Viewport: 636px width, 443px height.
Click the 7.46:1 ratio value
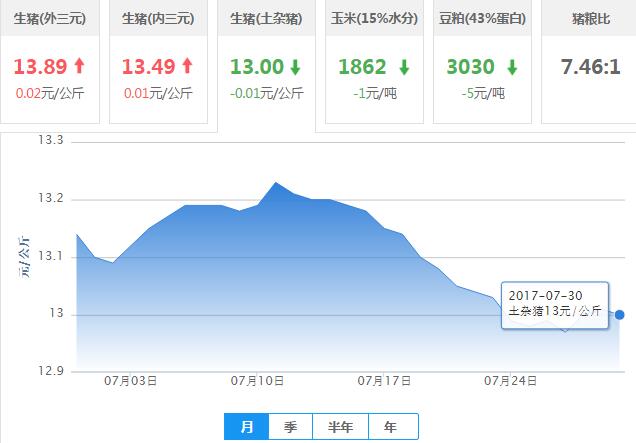(588, 67)
